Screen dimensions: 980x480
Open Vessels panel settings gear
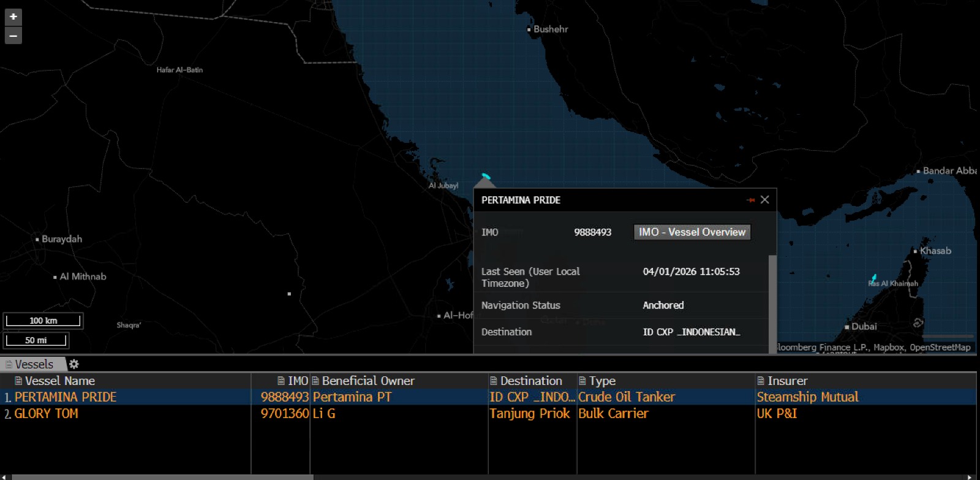[74, 364]
